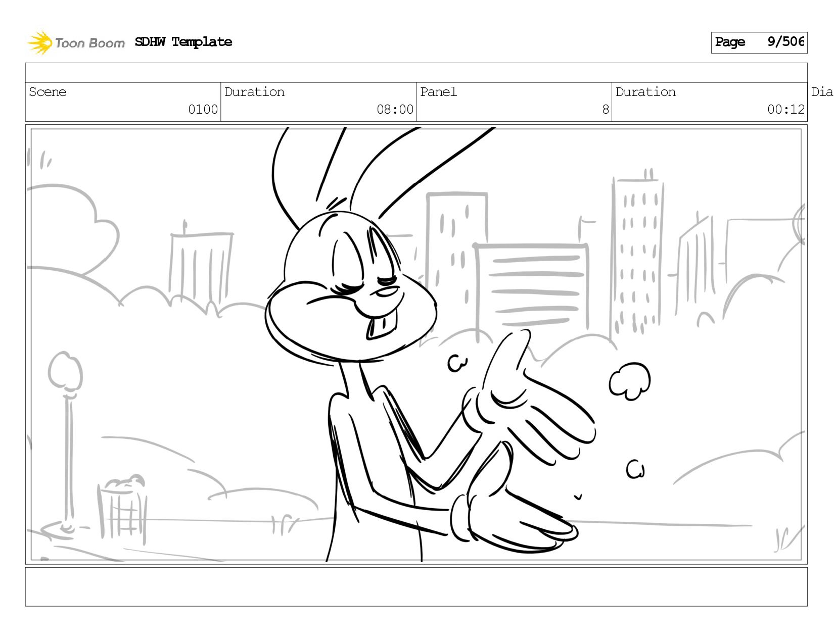The width and height of the screenshot is (834, 644).
Task: Click the Duration label next to Panel
Action: coord(645,92)
